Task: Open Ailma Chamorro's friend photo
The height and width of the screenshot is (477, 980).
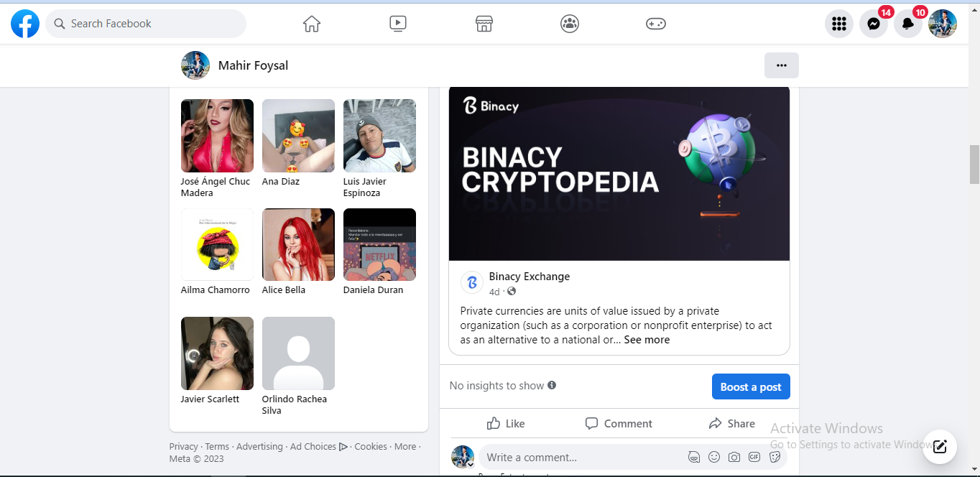Action: [x=217, y=244]
